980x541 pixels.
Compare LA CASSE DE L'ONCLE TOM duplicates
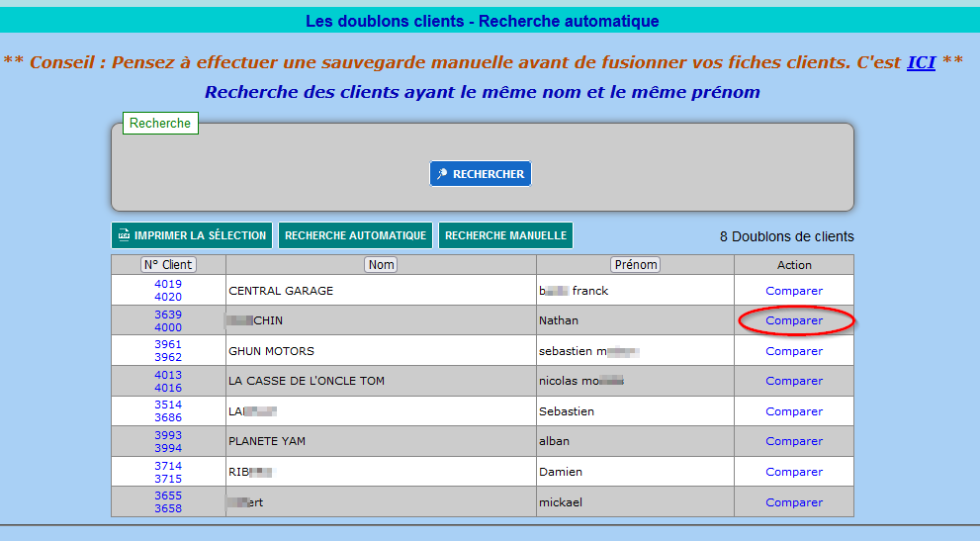(793, 381)
